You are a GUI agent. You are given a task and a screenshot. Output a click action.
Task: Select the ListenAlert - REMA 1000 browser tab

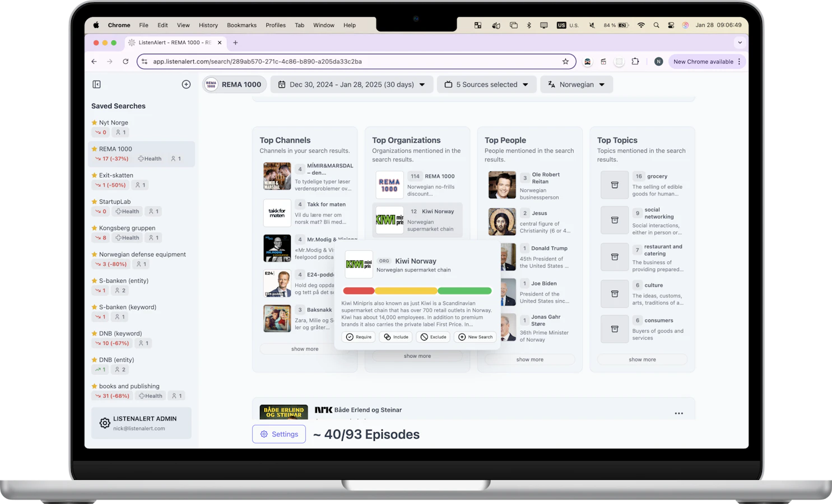[x=174, y=43]
